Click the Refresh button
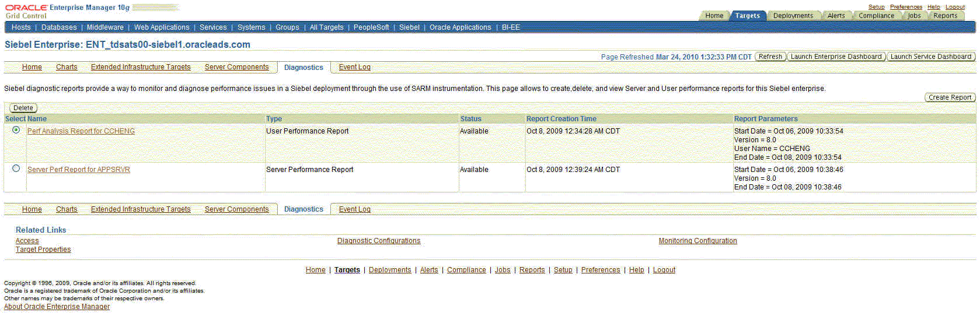Screen dimensions: 980x316 click(770, 57)
